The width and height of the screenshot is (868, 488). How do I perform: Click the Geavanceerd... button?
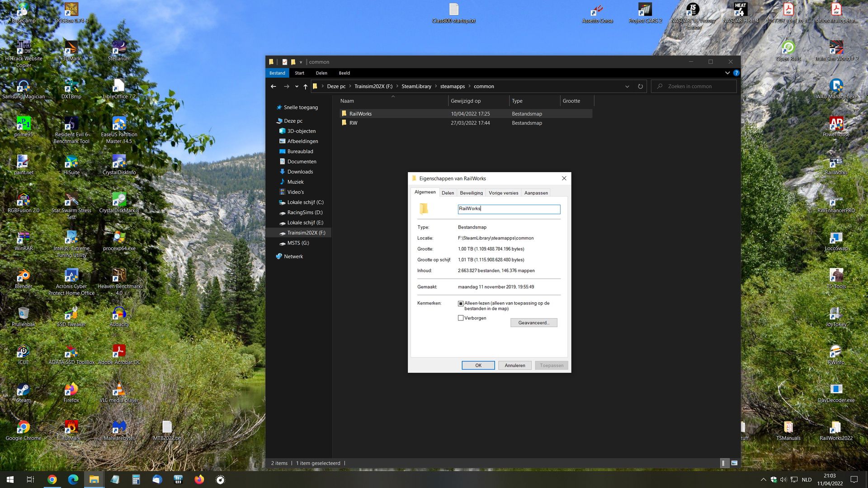coord(533,323)
